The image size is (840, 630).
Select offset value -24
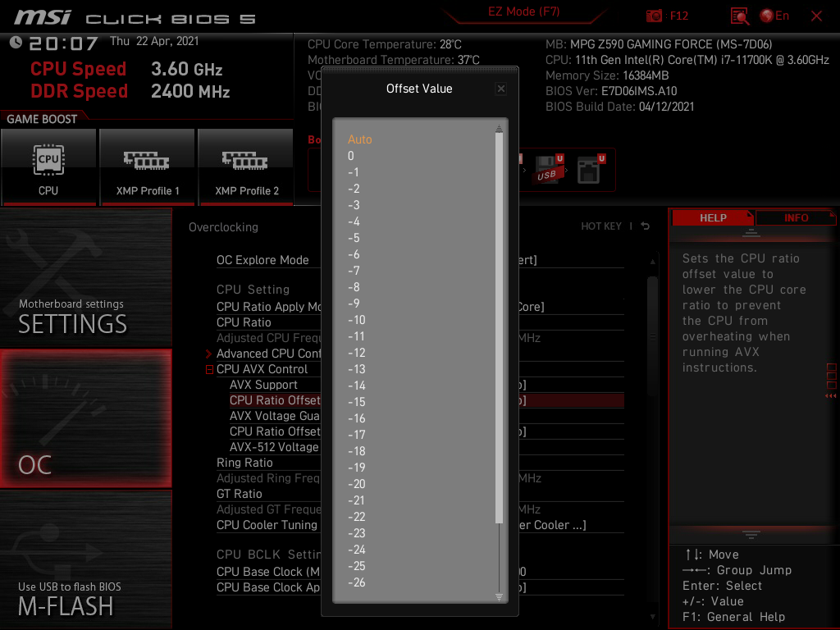coord(356,550)
